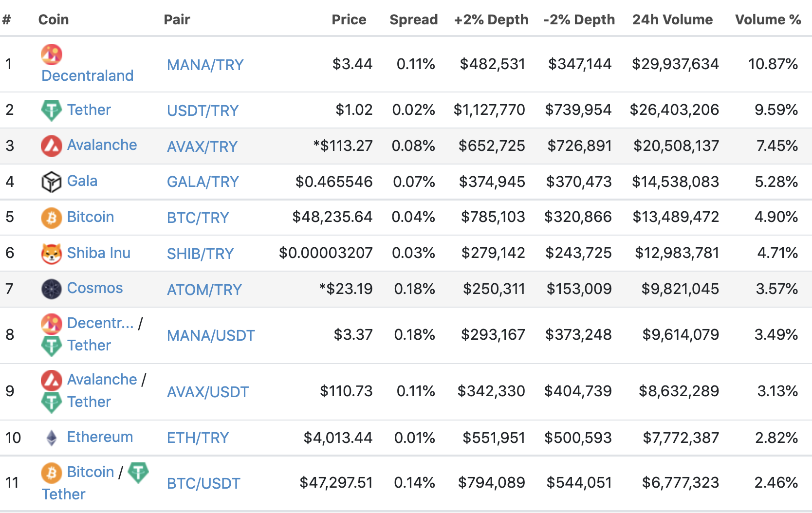Sort by the Volume % column header
812x513 pixels.
coord(768,19)
